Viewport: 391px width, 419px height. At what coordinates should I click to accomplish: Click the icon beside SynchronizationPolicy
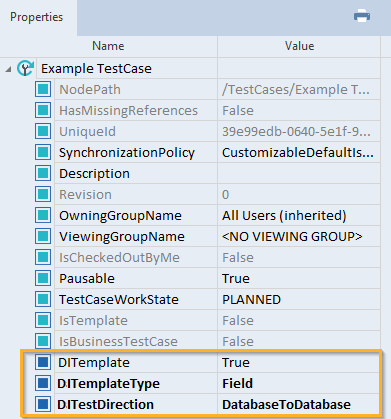43,152
